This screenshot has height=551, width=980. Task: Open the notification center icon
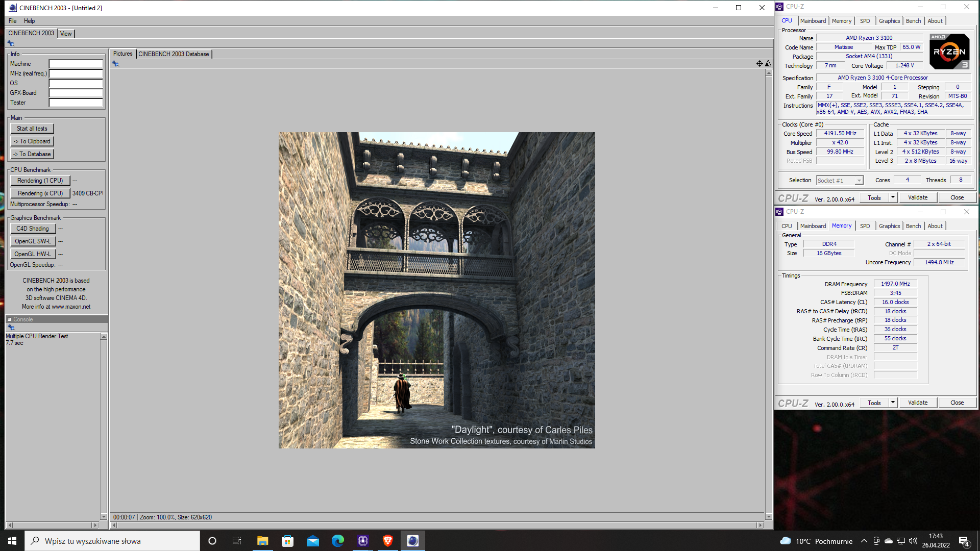pos(964,541)
